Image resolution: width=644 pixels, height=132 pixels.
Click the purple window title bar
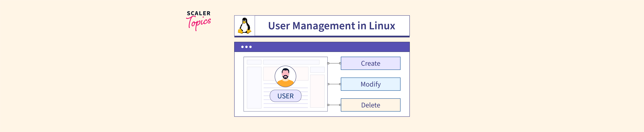pos(325,47)
